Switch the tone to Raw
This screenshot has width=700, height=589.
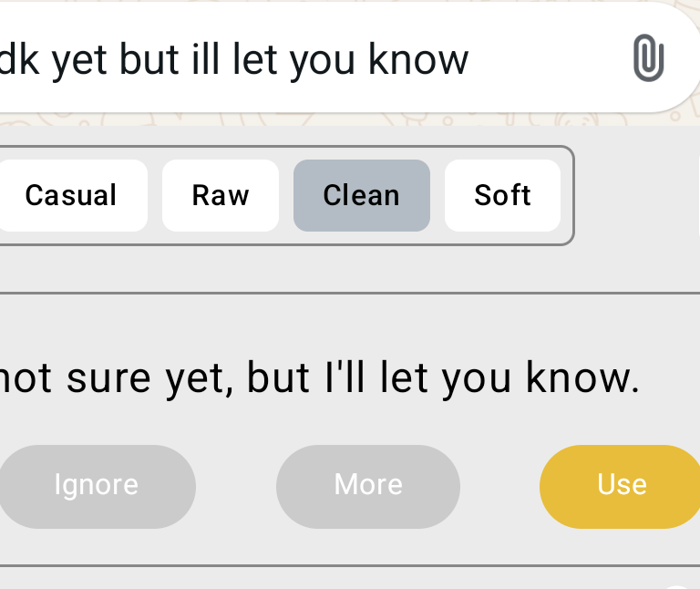pos(221,195)
